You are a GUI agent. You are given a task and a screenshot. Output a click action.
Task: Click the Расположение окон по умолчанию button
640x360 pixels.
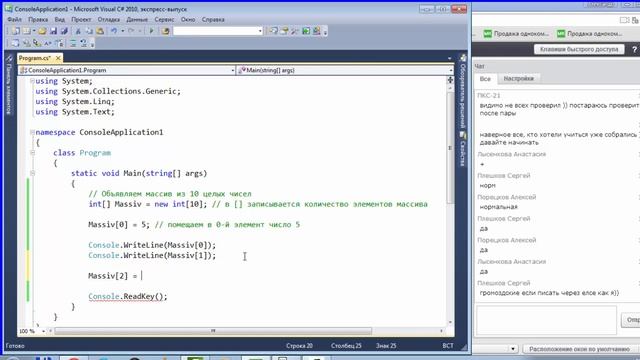click(579, 349)
